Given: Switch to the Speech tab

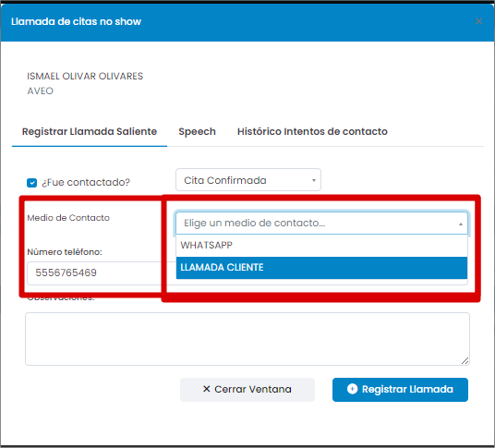Looking at the screenshot, I should [197, 131].
